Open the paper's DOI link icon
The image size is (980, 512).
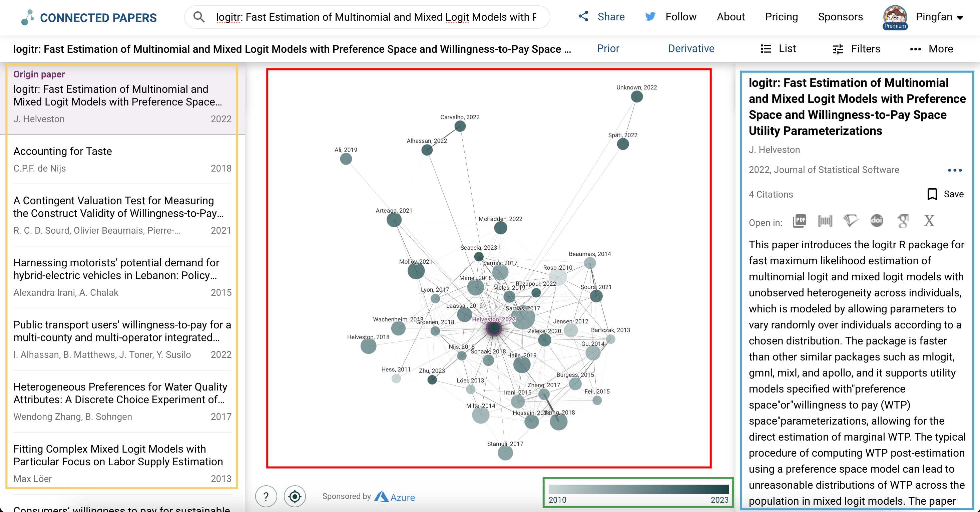877,221
